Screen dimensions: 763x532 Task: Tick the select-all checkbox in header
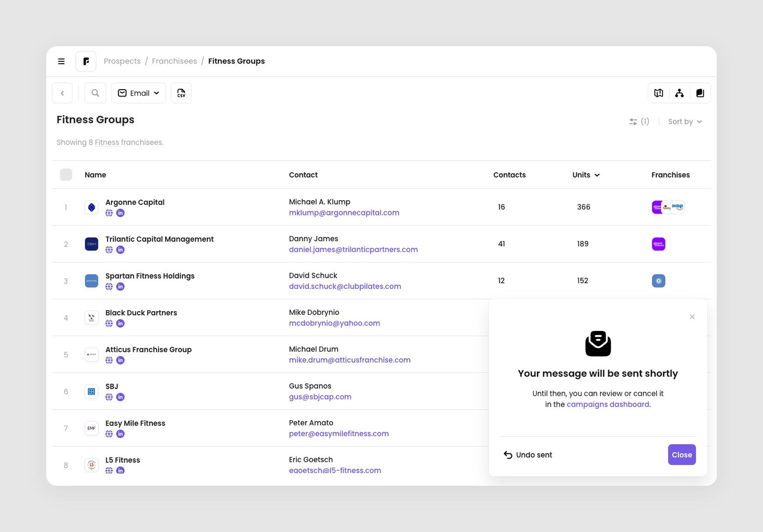[66, 175]
